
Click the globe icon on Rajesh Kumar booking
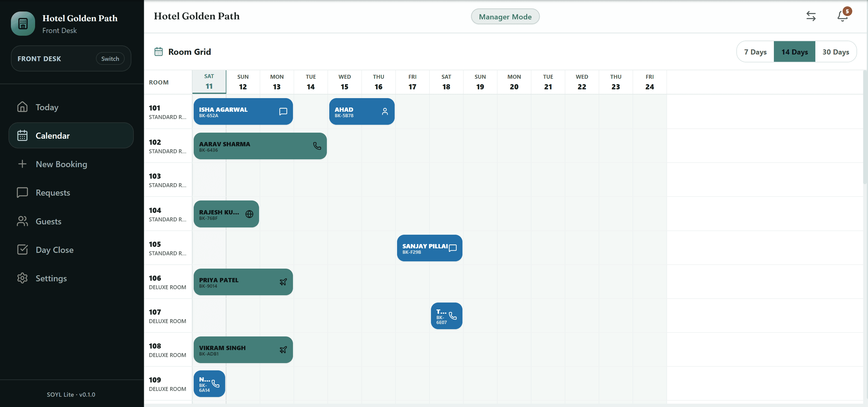coord(249,214)
